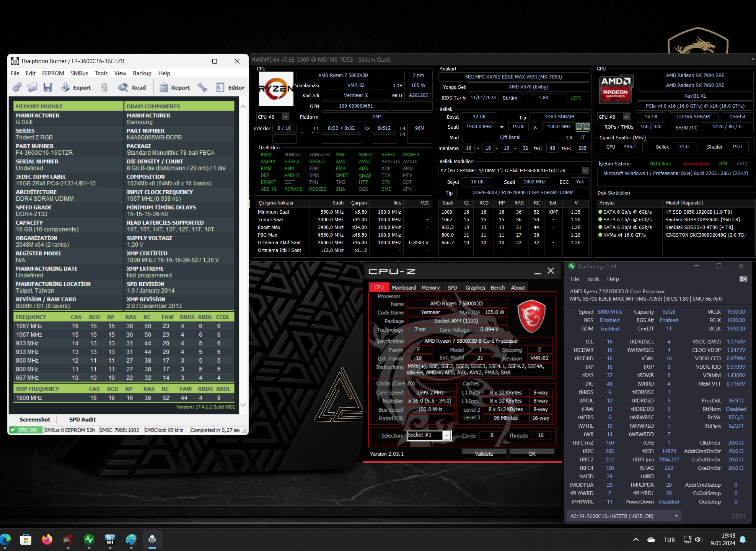
Task: Open the Backup menu in Thaiphoon Burner
Action: pos(142,73)
